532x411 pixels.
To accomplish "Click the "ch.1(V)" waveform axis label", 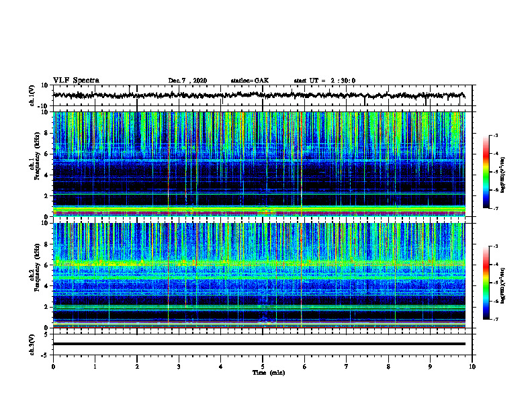I will [x=32, y=95].
